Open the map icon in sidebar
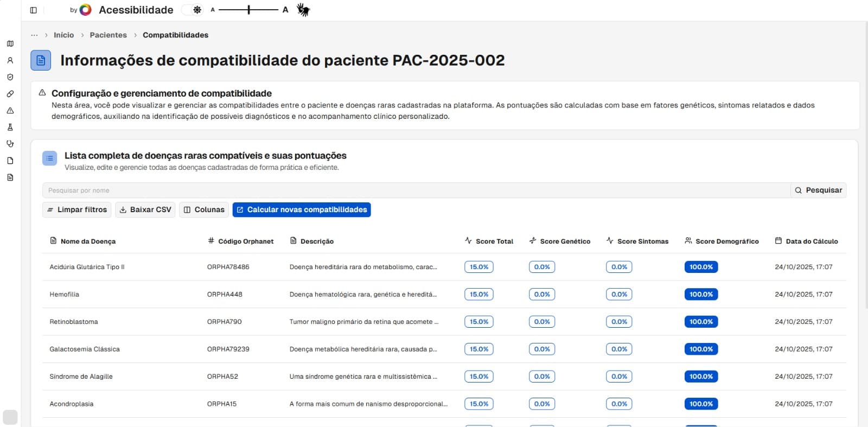The width and height of the screenshot is (868, 427). coord(10,44)
